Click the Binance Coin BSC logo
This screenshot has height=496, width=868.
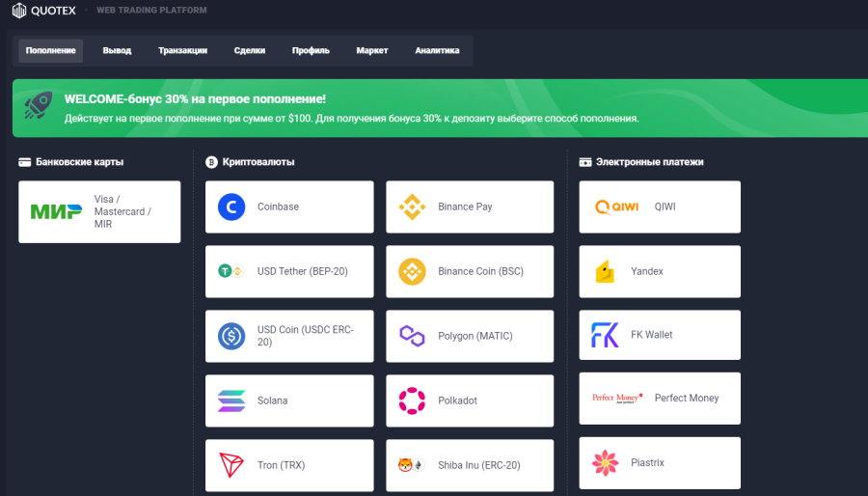tap(413, 271)
